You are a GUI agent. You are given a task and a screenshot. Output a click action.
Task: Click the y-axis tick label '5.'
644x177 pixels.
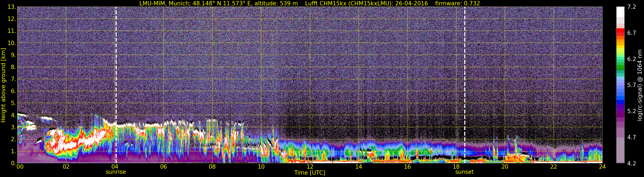pyautogui.click(x=13, y=103)
